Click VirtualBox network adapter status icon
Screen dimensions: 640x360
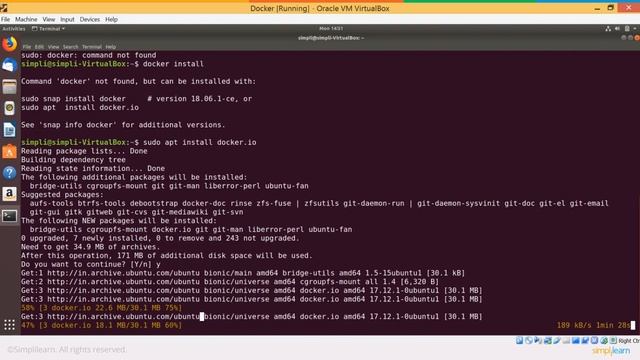click(x=547, y=340)
